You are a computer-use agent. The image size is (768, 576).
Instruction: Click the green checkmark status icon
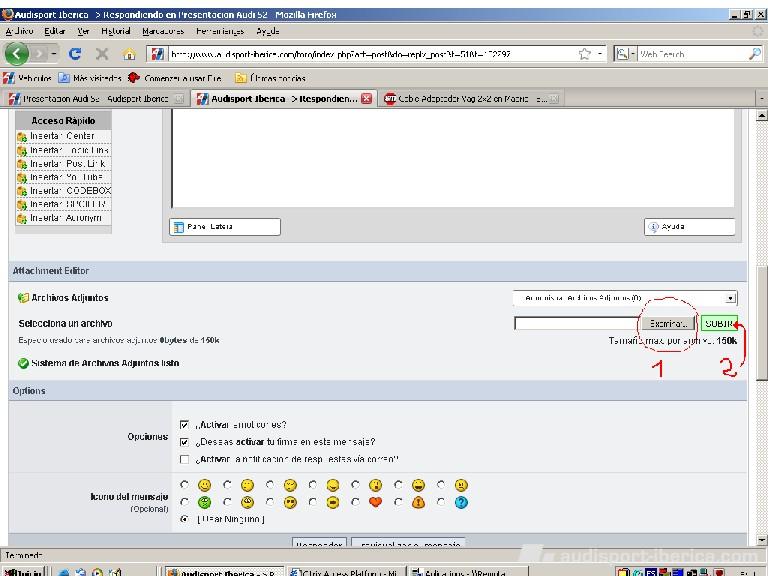tap(23, 363)
